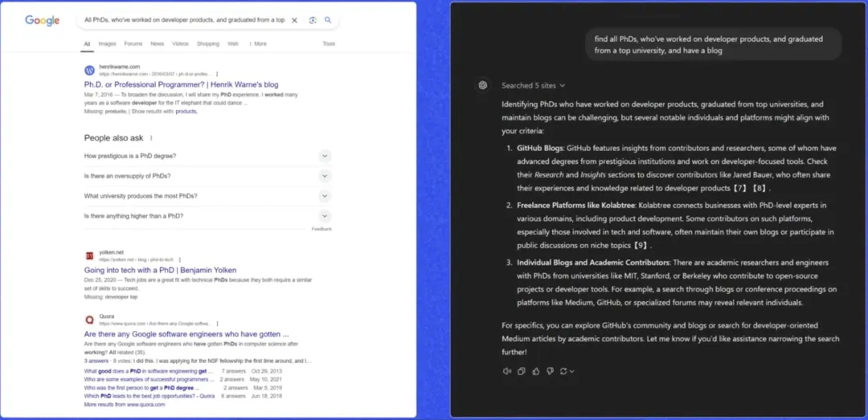Open 'Who are some examples of successful programmers' link
868x420 pixels.
[149, 380]
